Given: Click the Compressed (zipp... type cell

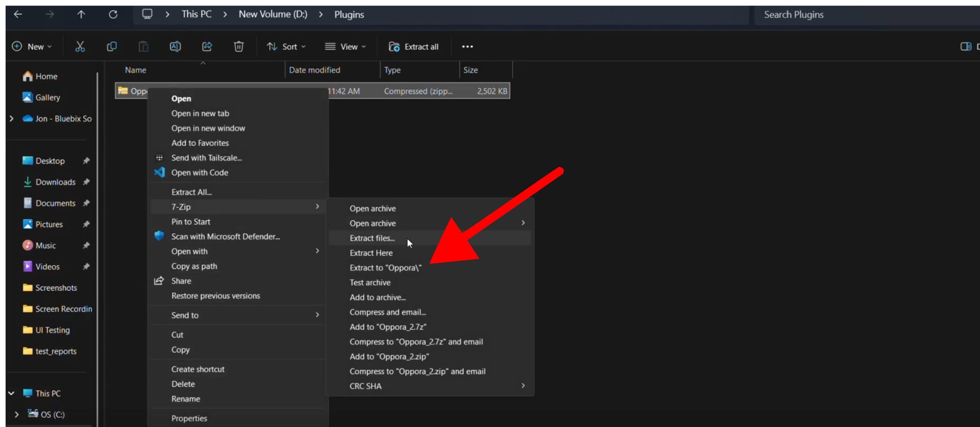Looking at the screenshot, I should [x=418, y=91].
